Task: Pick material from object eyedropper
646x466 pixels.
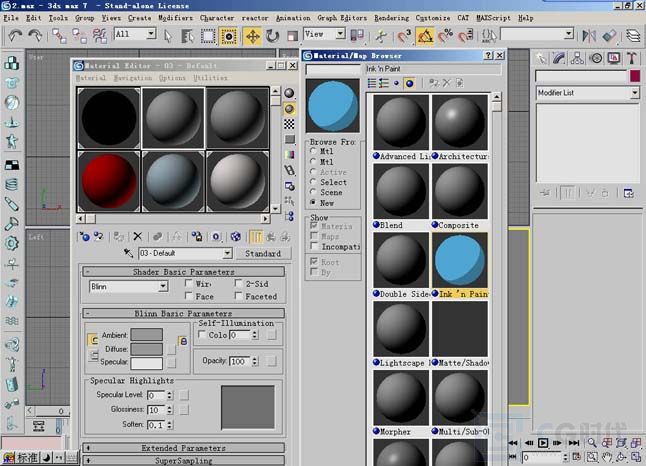Action: coord(129,253)
